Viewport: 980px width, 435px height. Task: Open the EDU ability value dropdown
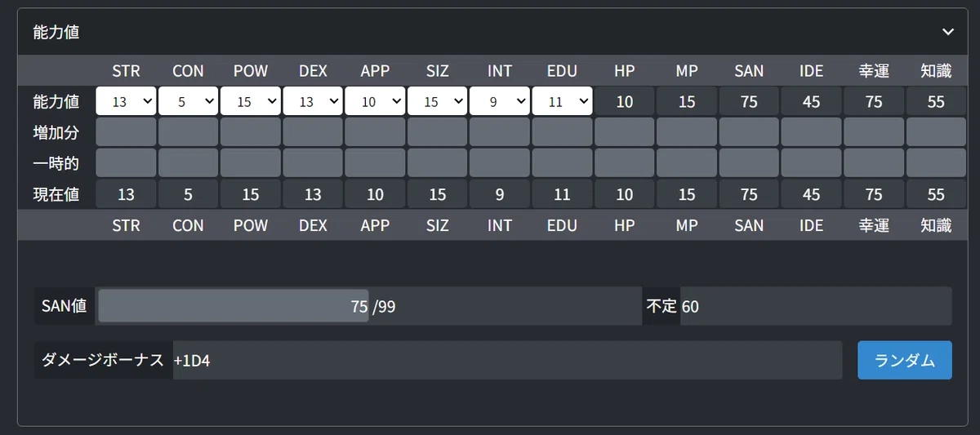point(562,101)
